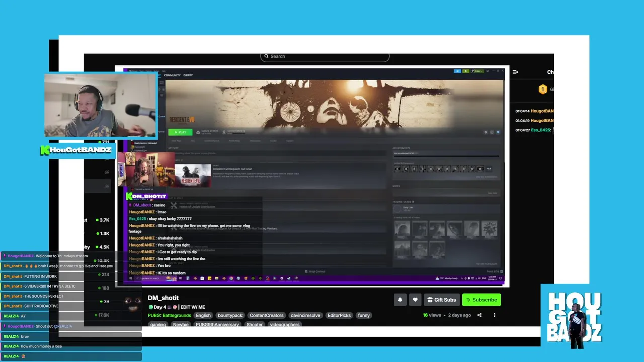
Task: Click the Gift Subs button
Action: pyautogui.click(x=441, y=300)
